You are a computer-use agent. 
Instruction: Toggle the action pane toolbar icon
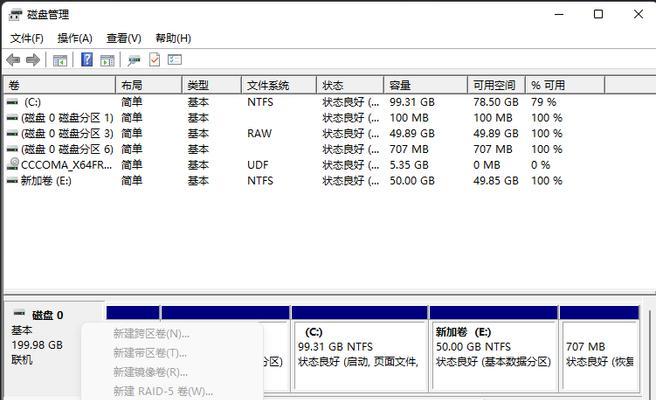(106, 60)
